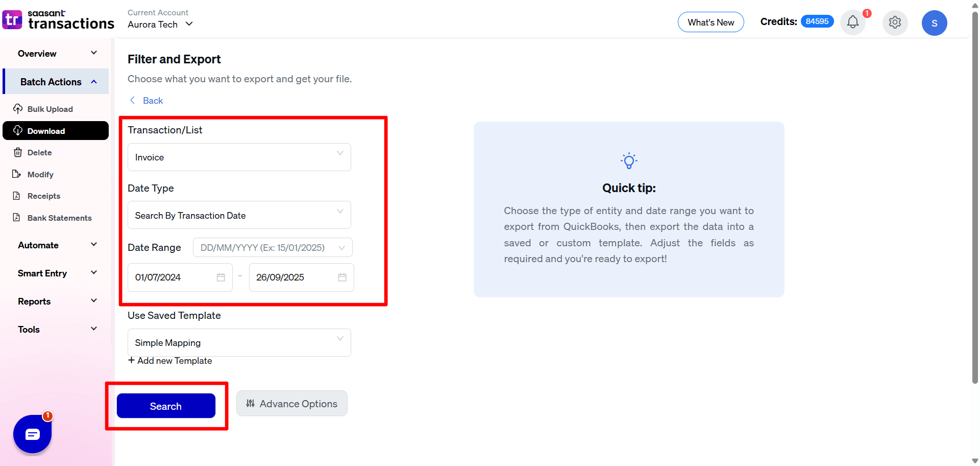Open the user avatar S menu

(x=934, y=23)
